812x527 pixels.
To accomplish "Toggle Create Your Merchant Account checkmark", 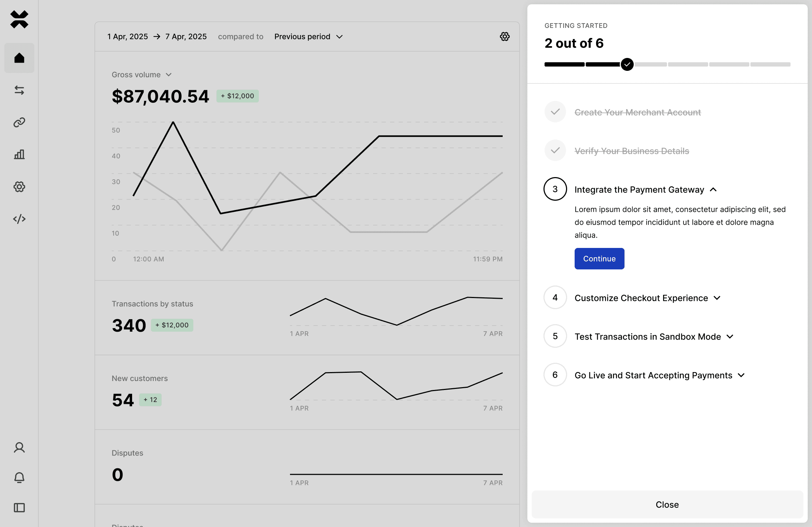I will 555,112.
